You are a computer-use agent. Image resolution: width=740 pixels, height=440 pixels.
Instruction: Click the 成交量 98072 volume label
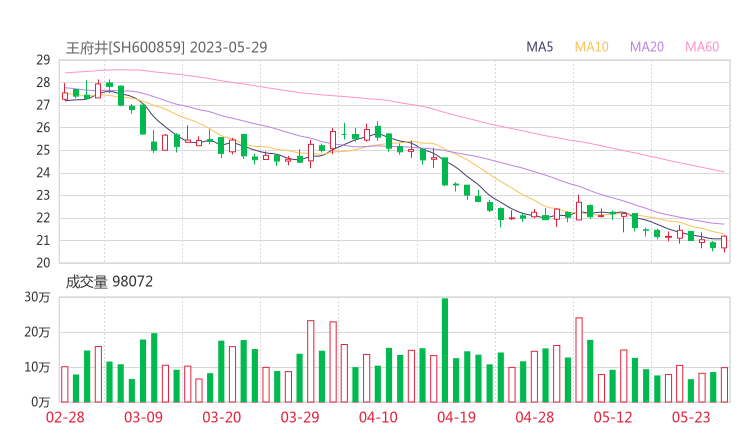[110, 283]
